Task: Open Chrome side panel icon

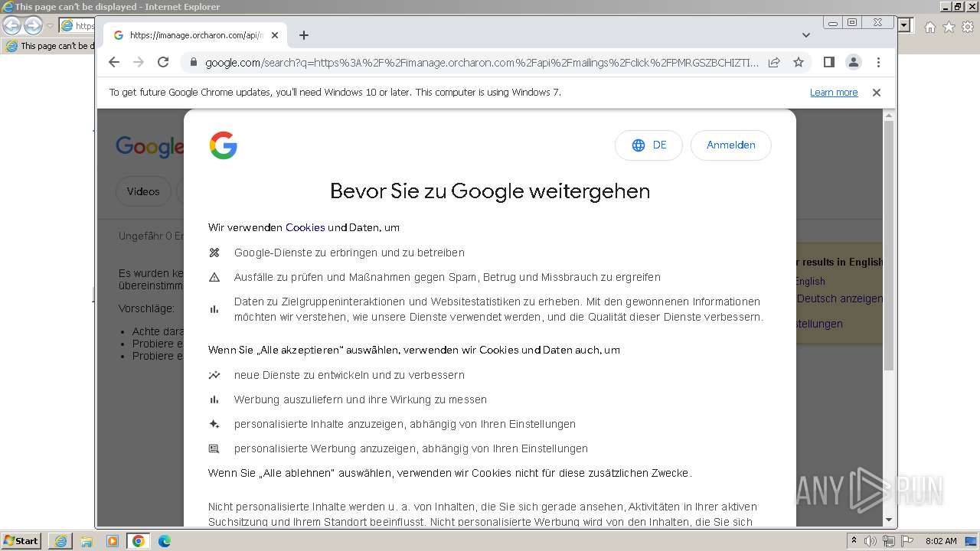Action: pos(828,63)
